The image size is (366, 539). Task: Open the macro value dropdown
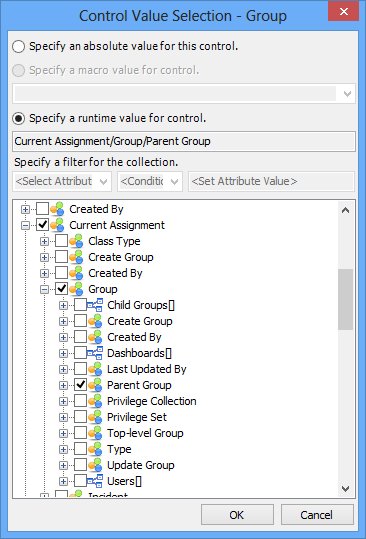pos(184,94)
